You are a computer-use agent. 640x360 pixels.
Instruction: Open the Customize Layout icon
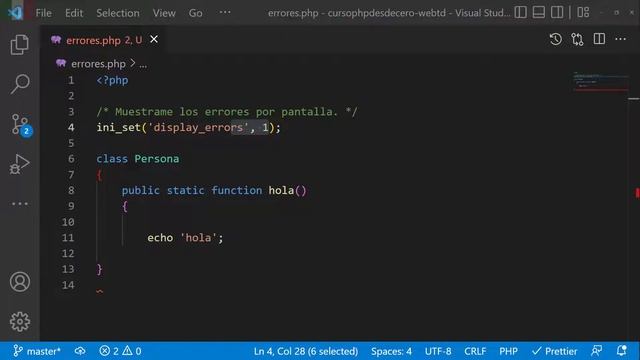click(x=583, y=13)
